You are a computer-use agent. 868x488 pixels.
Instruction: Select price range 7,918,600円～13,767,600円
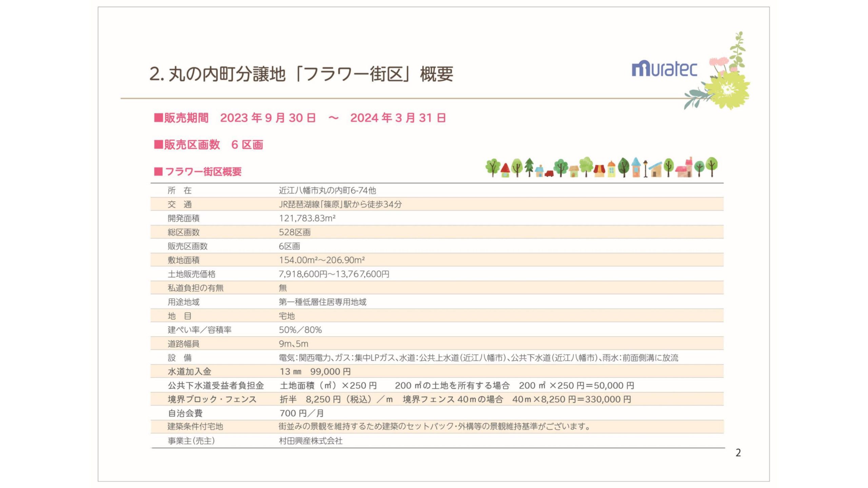(334, 274)
